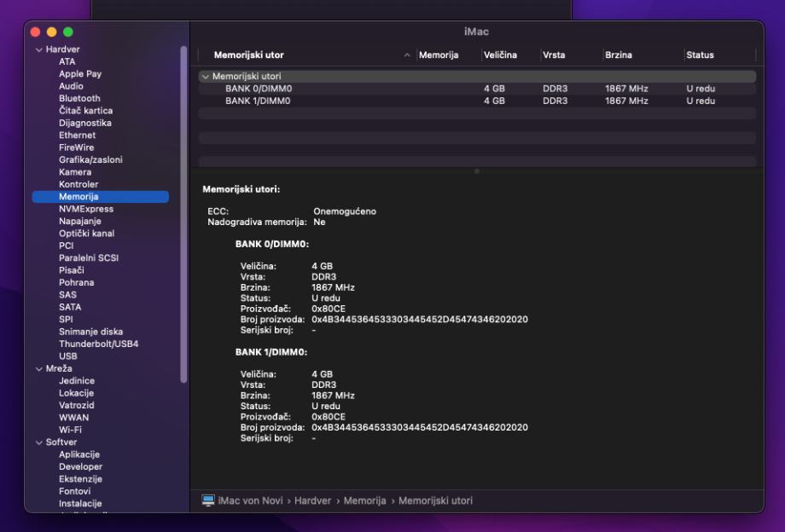
Task: Open Aplikacije under Softver
Action: [79, 454]
